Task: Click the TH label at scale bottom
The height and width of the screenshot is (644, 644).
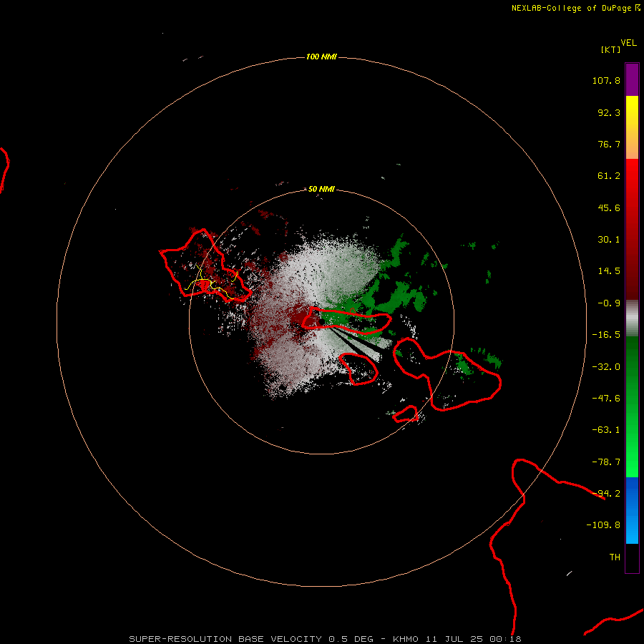Action: 615,557
